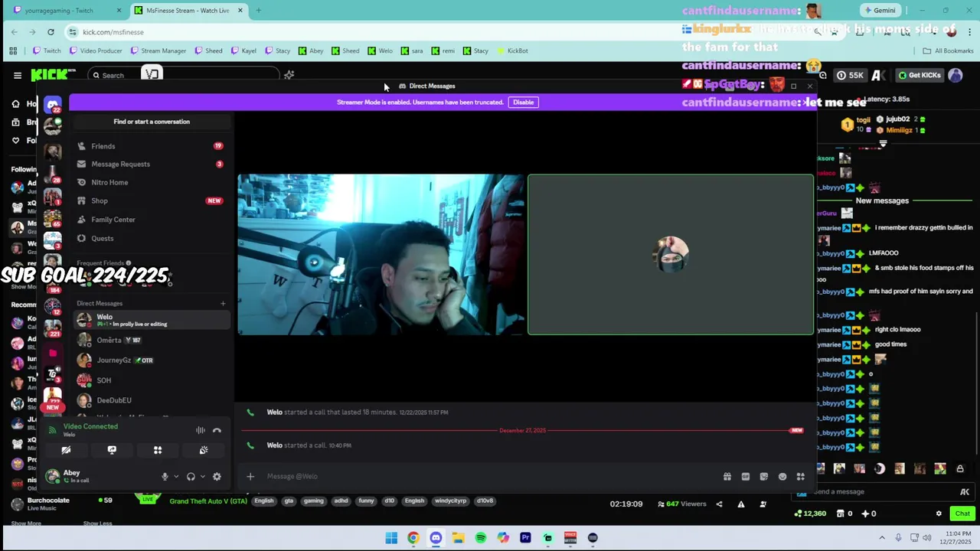Attach a file with plus icon
The width and height of the screenshot is (980, 551).
click(250, 476)
